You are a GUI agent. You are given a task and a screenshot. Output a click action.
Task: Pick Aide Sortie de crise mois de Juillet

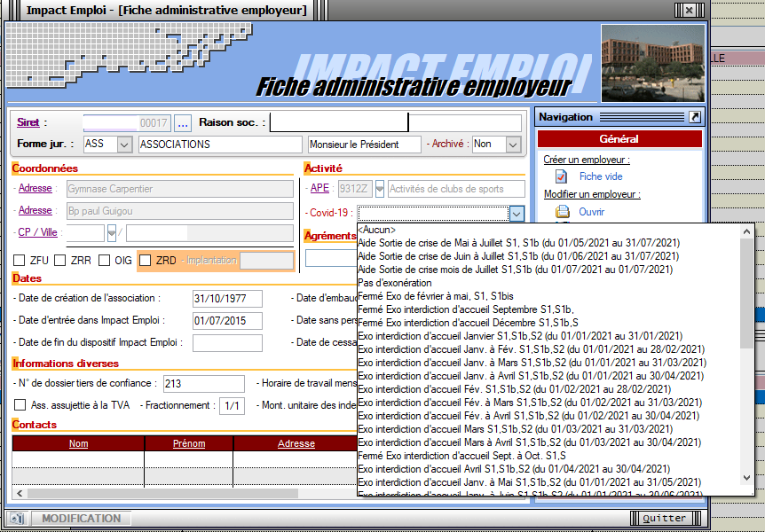(516, 270)
